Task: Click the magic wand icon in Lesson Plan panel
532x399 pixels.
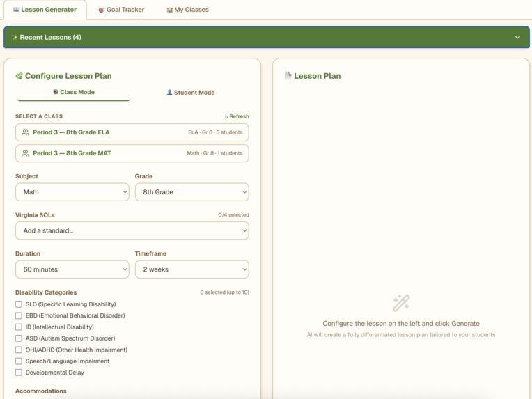Action: point(401,303)
